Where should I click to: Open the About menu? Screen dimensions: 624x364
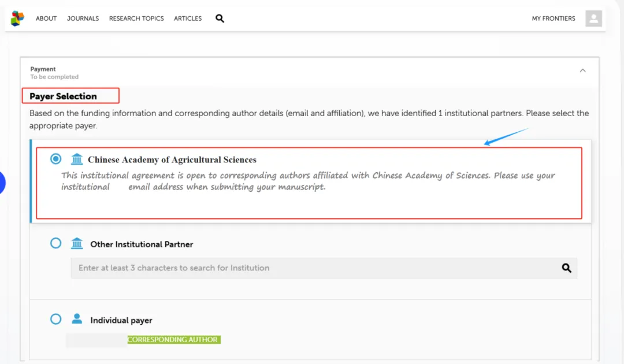46,18
